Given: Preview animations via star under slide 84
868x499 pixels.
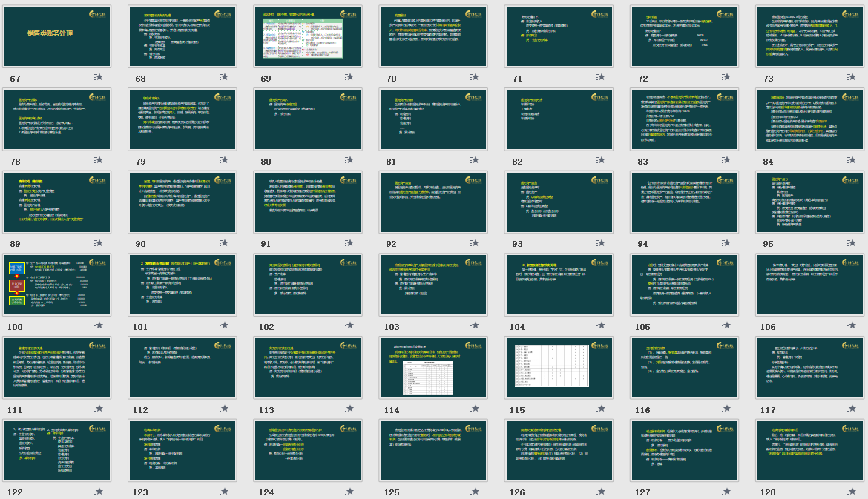Looking at the screenshot, I should point(852,160).
